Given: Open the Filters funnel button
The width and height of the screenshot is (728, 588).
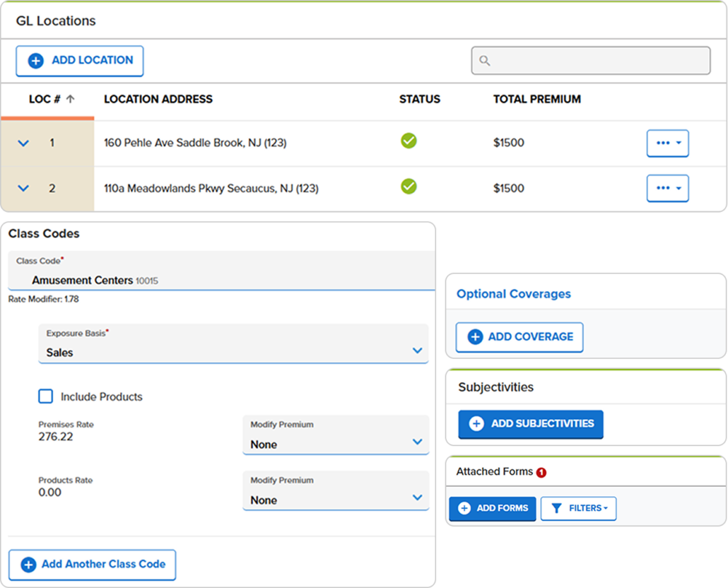Looking at the screenshot, I should pos(578,508).
